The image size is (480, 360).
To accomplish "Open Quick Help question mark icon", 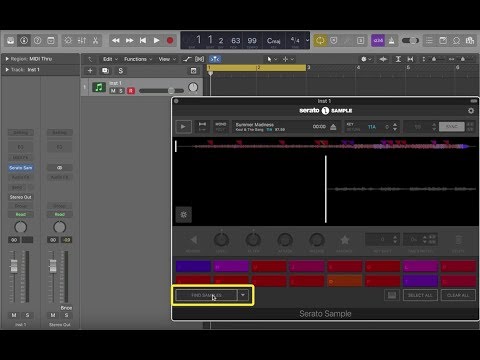I will pyautogui.click(x=37, y=41).
